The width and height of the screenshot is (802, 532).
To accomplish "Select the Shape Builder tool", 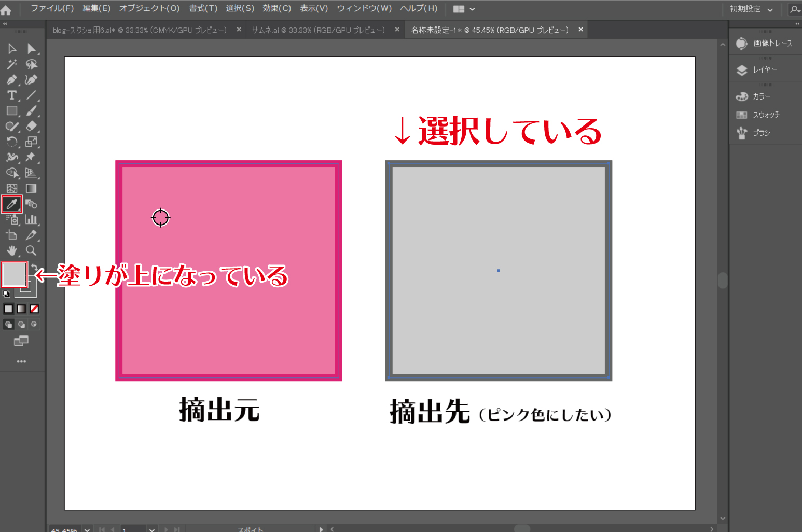I will tap(12, 173).
